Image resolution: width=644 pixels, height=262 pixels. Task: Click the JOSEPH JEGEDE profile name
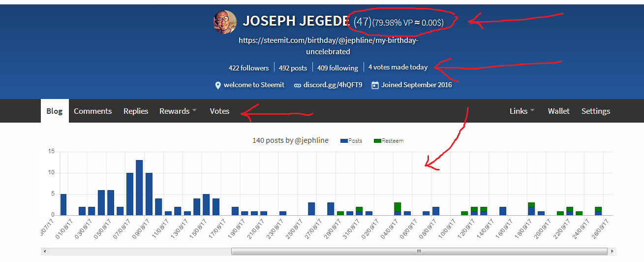pyautogui.click(x=296, y=21)
